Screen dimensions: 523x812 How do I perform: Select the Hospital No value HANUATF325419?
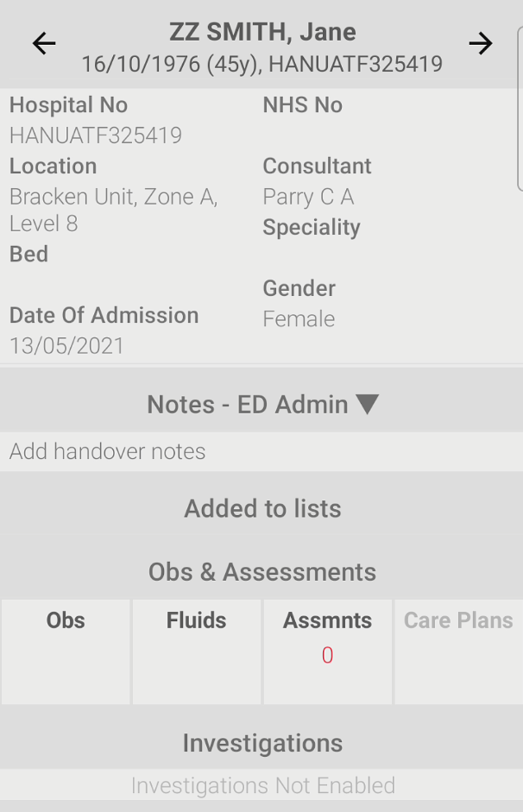[96, 135]
